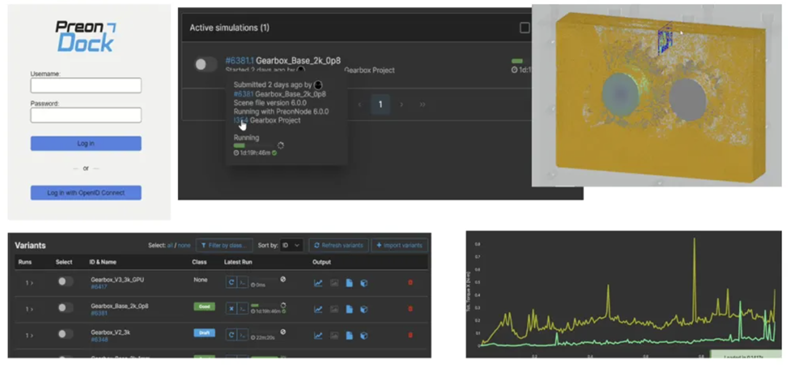Image resolution: width=788 pixels, height=367 pixels.
Task: Open the document output for Gearbox_Base_2k_0p8
Action: 349,309
